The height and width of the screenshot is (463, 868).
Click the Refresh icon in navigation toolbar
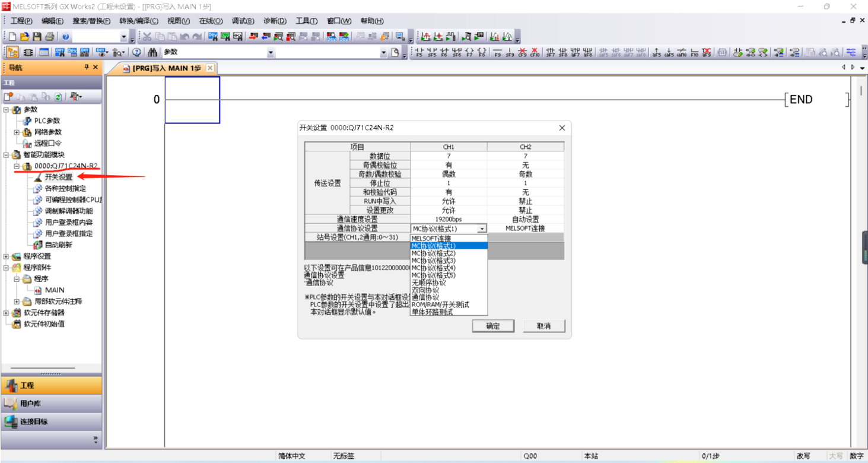click(x=58, y=97)
